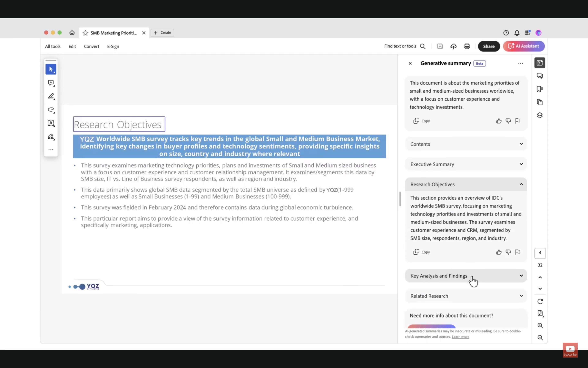588x368 pixels.
Task: Open the user profile avatar
Action: click(538, 33)
